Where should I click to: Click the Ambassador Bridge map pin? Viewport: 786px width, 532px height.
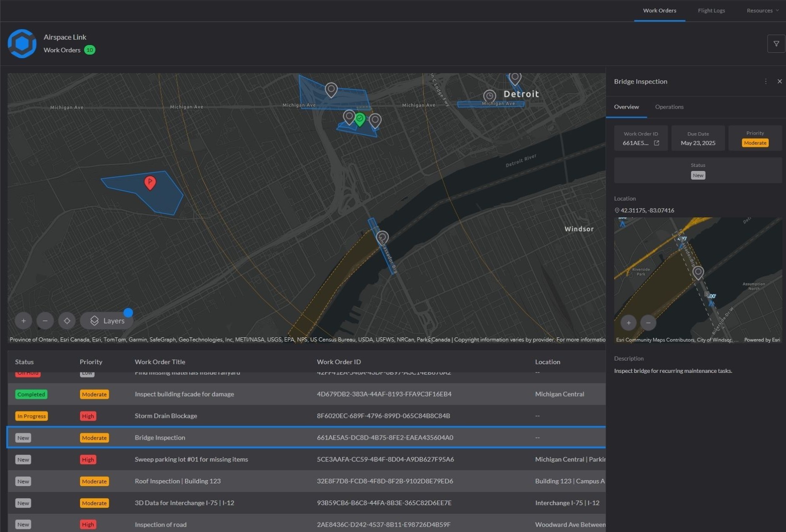pos(382,237)
